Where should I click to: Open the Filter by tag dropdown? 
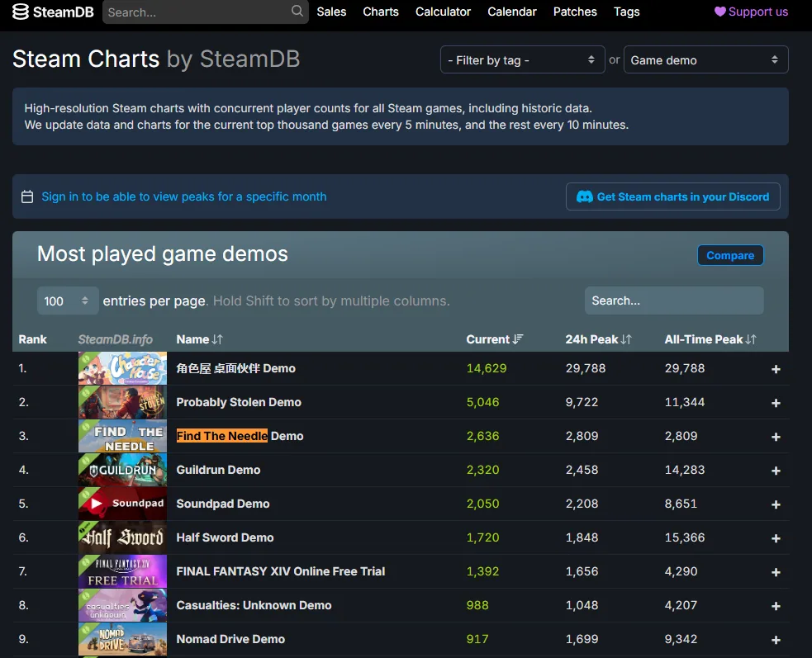point(522,60)
